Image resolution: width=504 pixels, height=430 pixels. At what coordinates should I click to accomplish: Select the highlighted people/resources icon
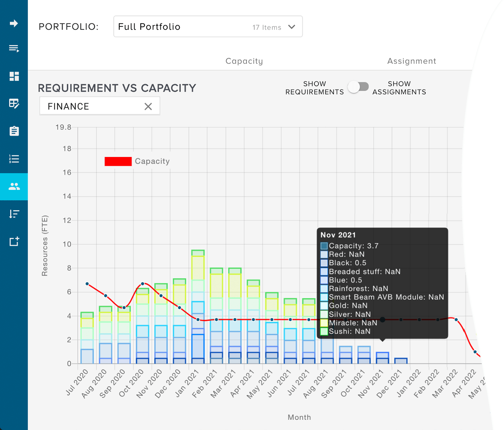[14, 186]
